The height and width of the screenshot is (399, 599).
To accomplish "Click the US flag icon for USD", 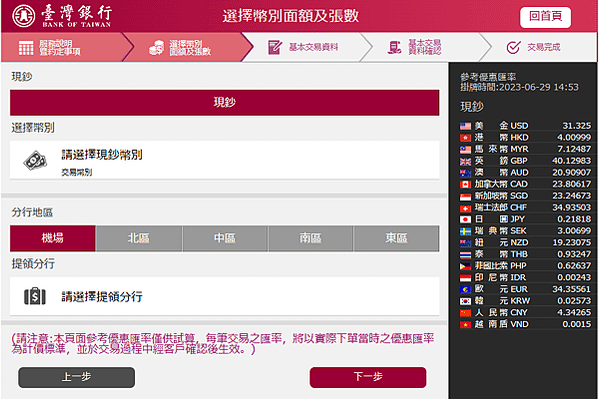I will pyautogui.click(x=465, y=126).
